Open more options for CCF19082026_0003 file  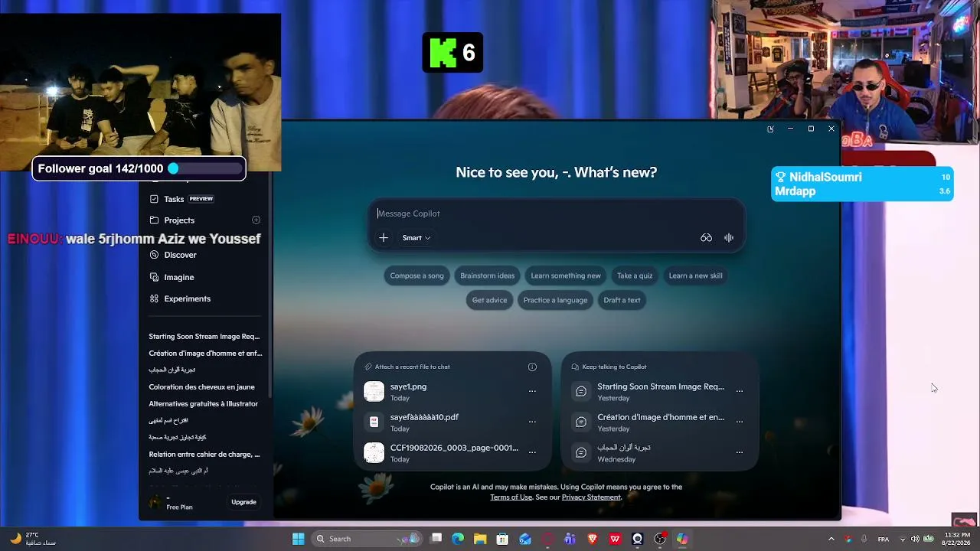tap(532, 452)
